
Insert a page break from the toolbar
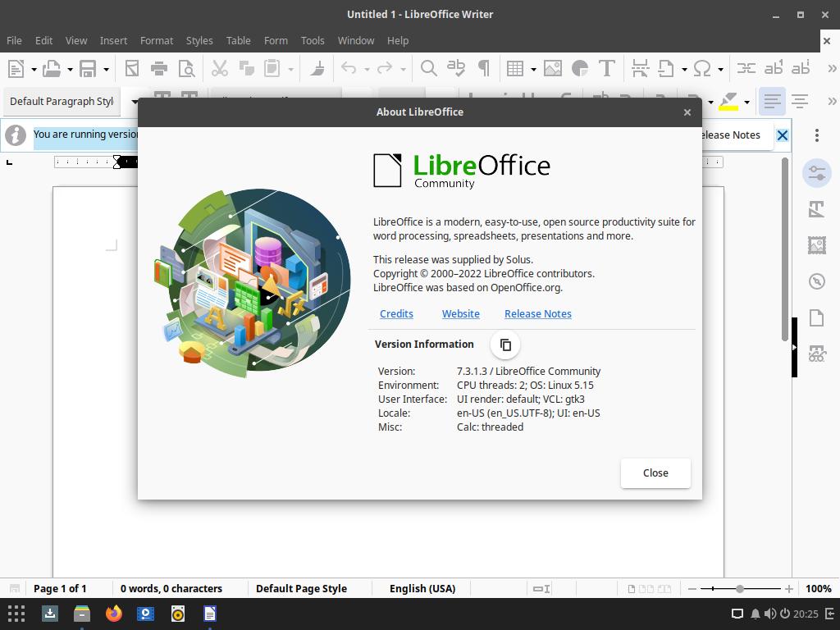[640, 69]
